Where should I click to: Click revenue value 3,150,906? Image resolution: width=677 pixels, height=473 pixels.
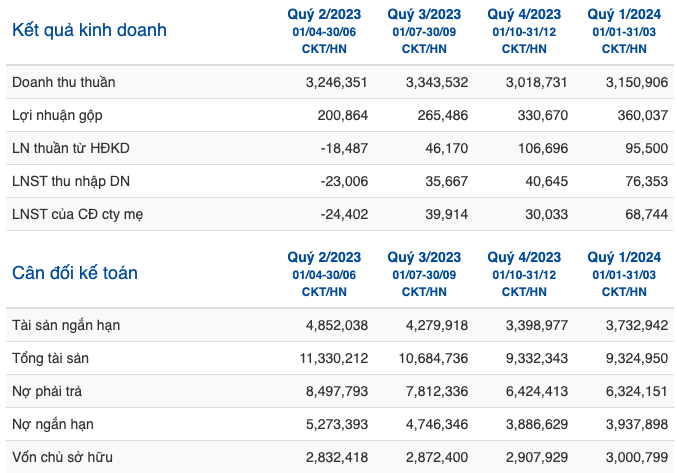(x=637, y=82)
